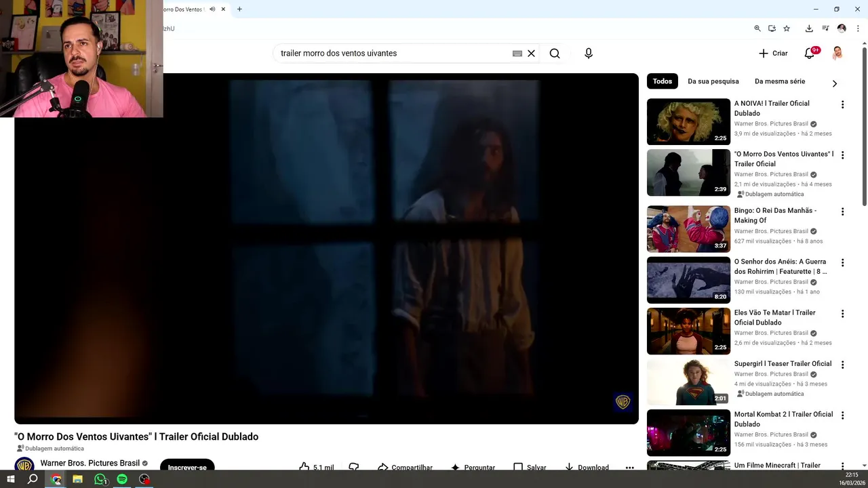Open the Windows Start menu

point(11,479)
